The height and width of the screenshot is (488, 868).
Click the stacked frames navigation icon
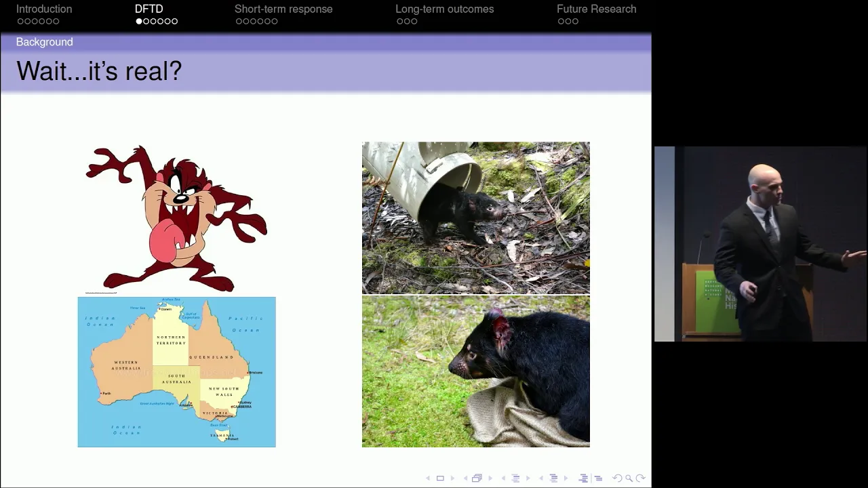click(x=477, y=478)
